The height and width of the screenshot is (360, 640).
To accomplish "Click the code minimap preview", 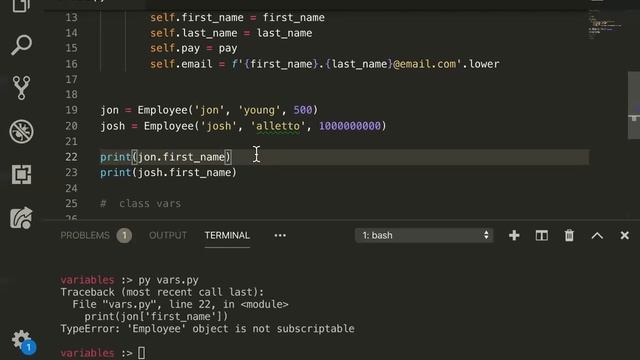I will (604, 24).
